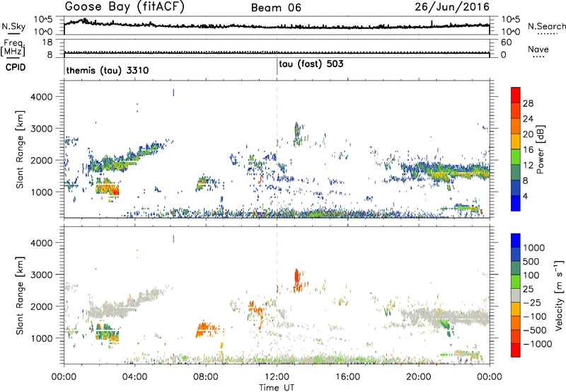Pick the red bottom segment of velocity colorbar
Viewport: 566px width, 392px height.
[516, 350]
